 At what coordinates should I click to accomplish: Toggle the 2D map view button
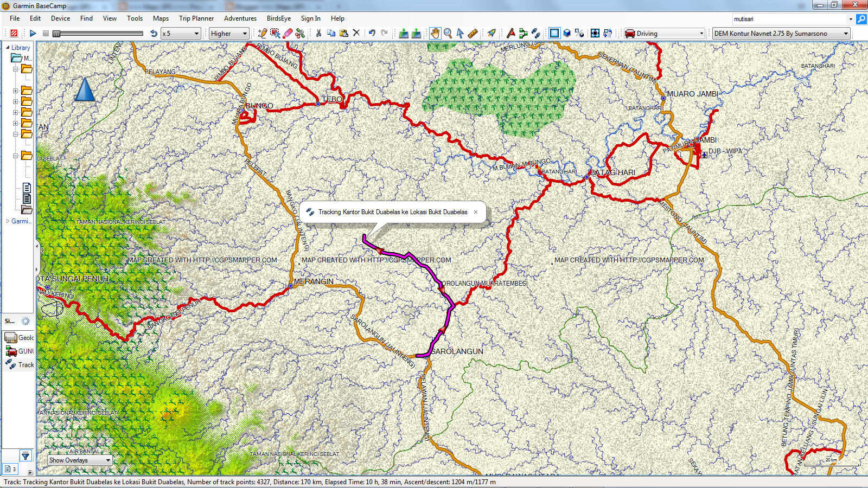pos(554,33)
